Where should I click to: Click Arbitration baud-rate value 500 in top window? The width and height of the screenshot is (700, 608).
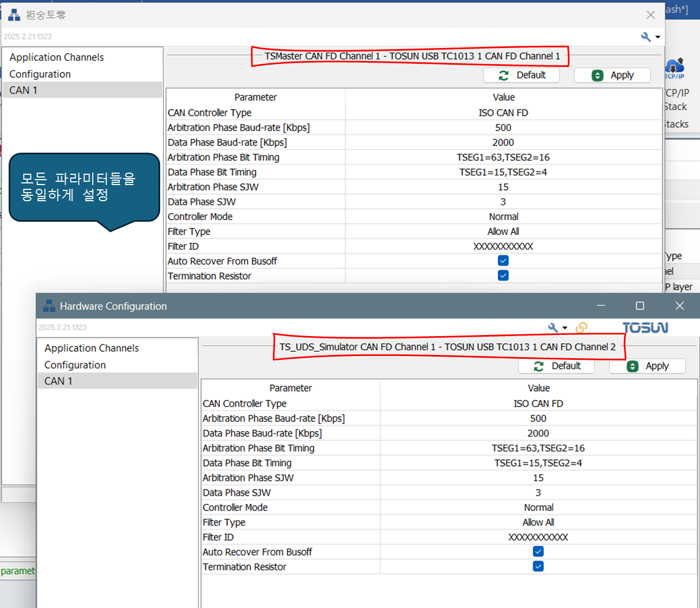coord(503,127)
